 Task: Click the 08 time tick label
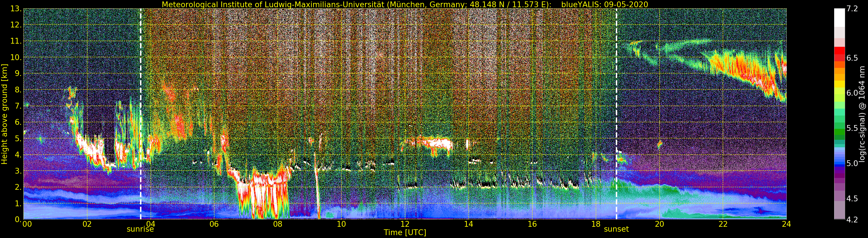(278, 224)
